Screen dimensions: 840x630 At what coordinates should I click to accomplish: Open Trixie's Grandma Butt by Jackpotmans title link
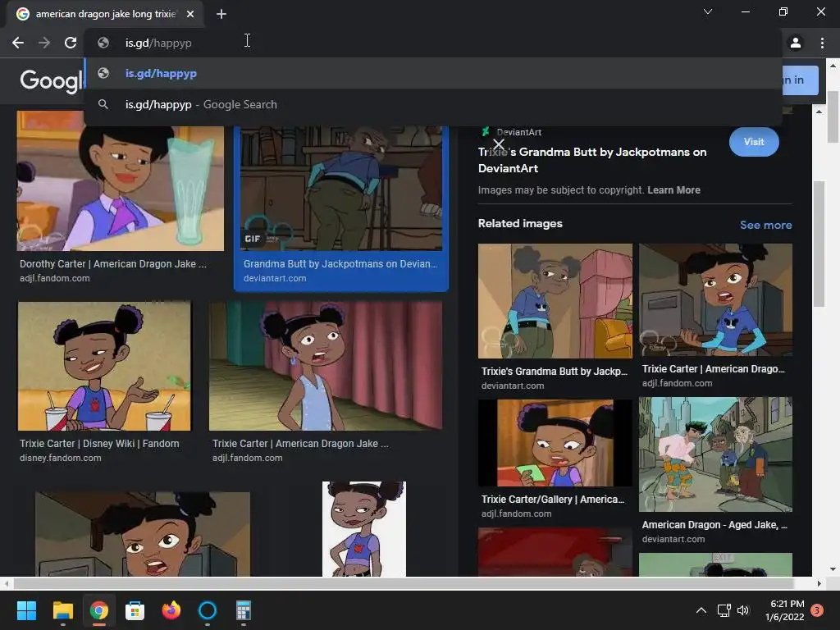(592, 160)
